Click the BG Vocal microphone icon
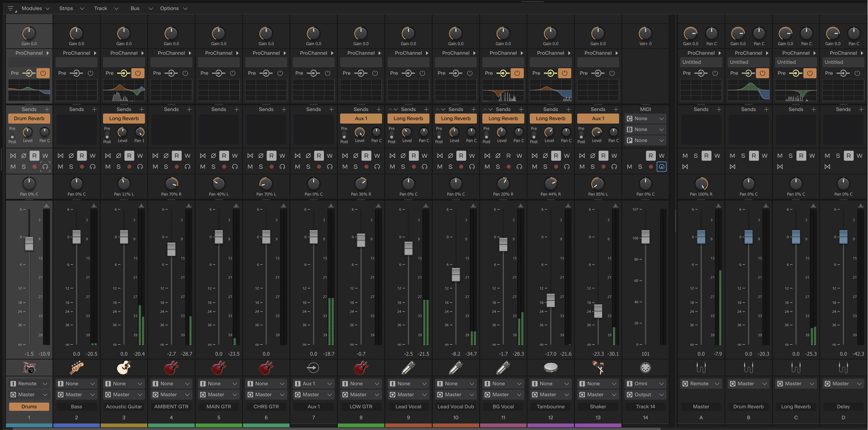 coord(503,368)
